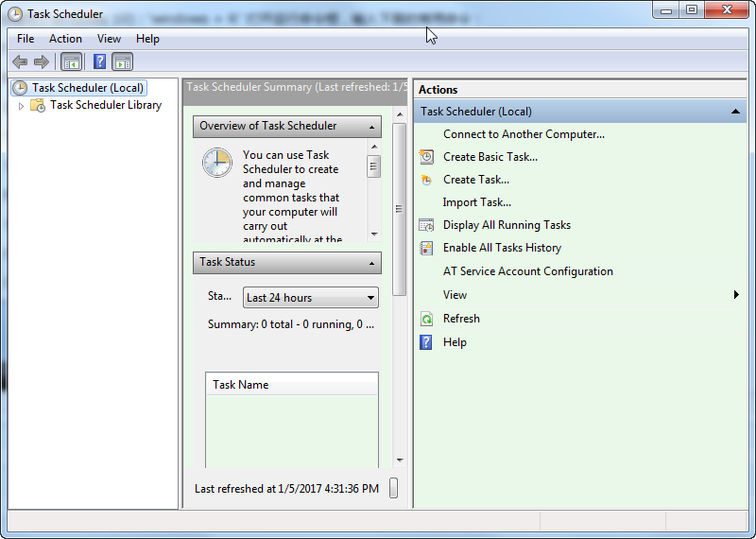Click Enable All Tasks History action
This screenshot has width=756, height=539.
click(x=502, y=248)
